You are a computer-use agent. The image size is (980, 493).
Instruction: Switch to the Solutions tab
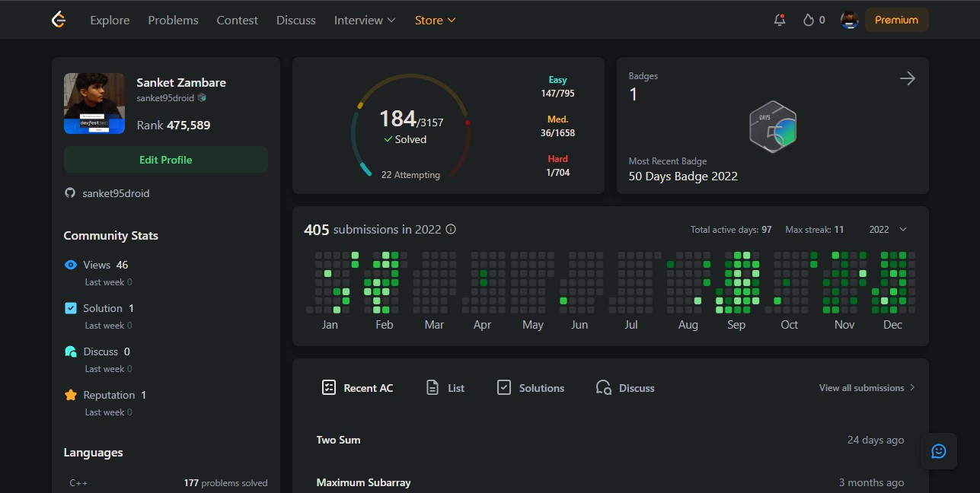pos(531,387)
